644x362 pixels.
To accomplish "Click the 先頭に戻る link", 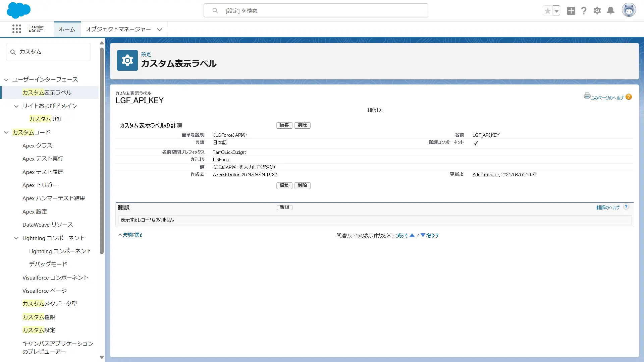I will click(132, 235).
